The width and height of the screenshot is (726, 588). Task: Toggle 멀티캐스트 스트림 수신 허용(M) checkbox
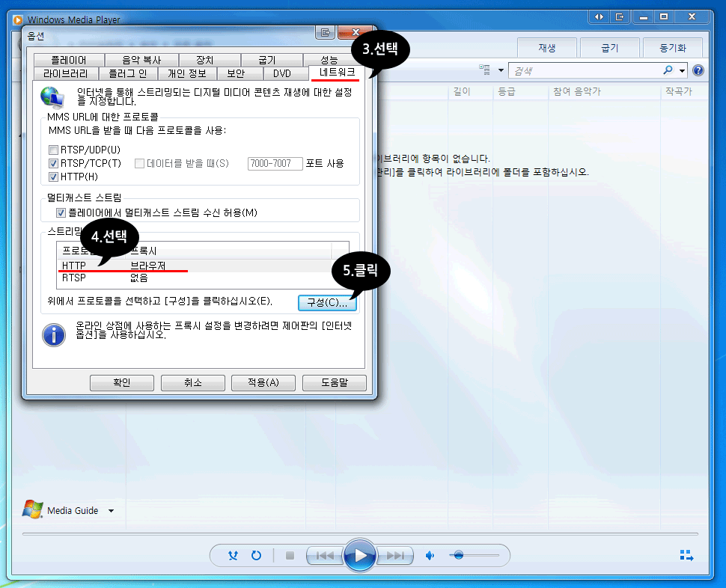pyautogui.click(x=61, y=212)
